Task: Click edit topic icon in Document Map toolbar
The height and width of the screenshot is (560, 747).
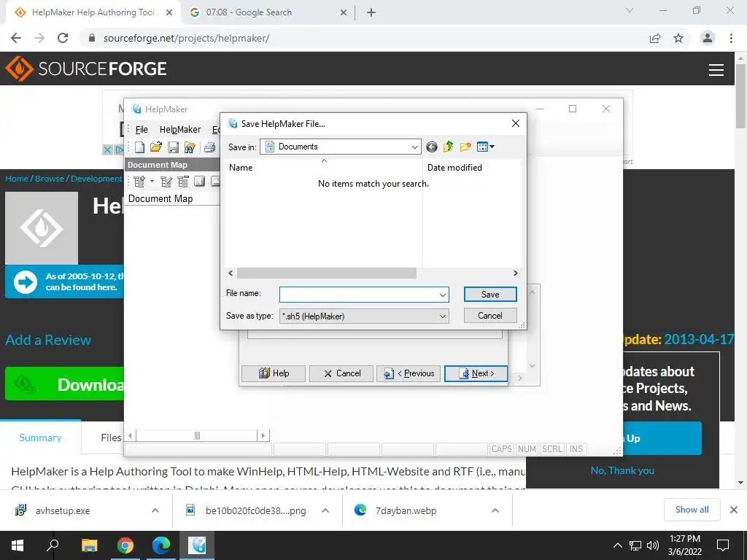Action: pos(166,182)
